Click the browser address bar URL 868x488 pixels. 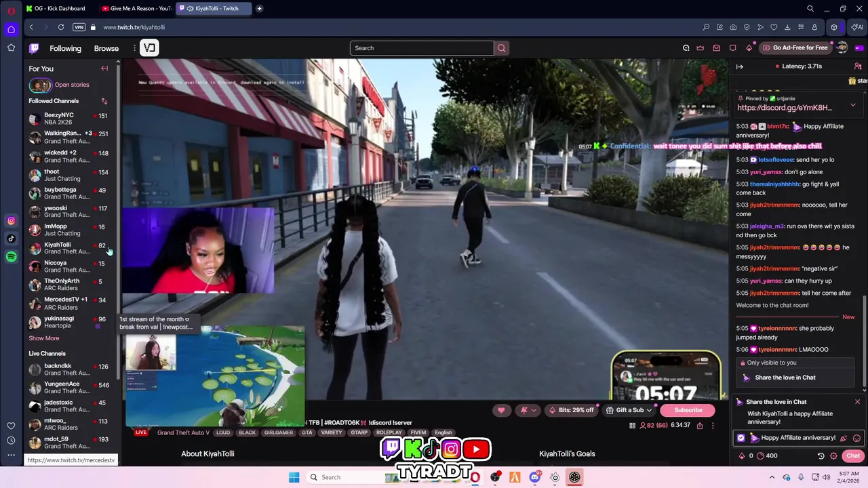coord(134,27)
